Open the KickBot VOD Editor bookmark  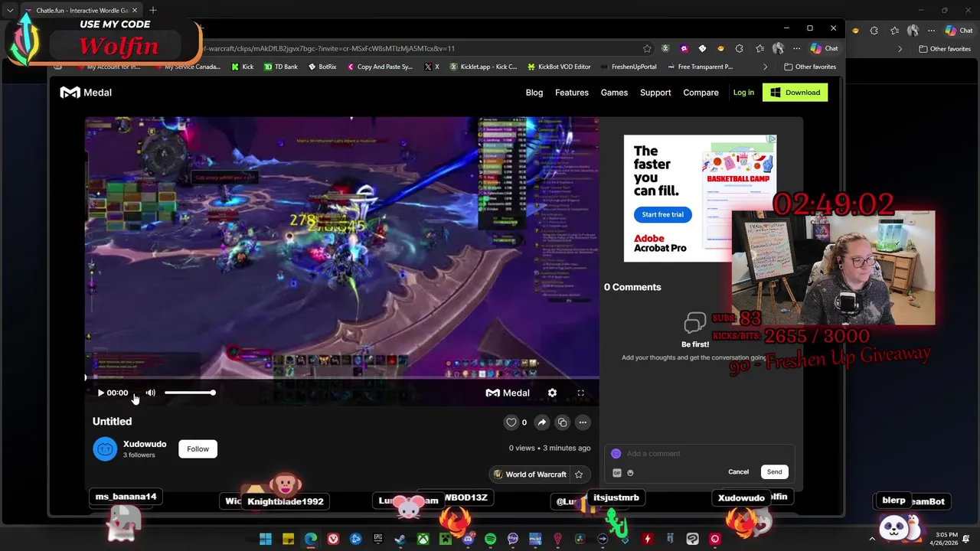559,67
